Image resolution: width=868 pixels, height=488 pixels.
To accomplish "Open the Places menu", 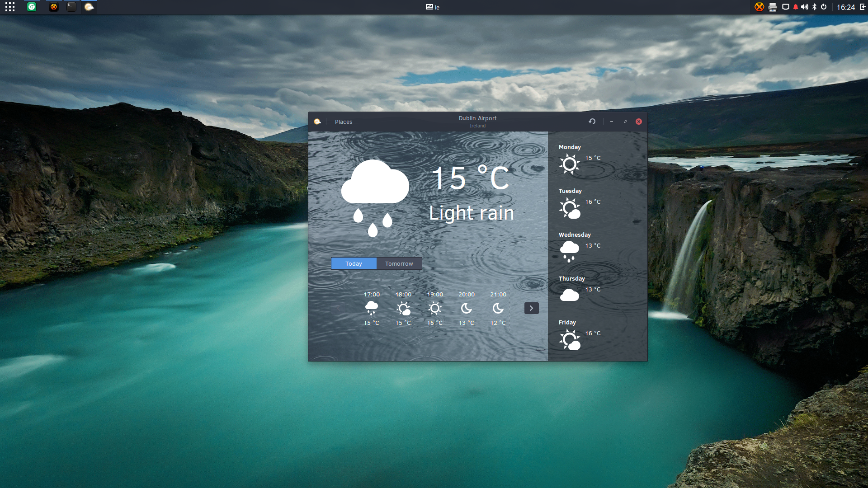I will (x=344, y=122).
